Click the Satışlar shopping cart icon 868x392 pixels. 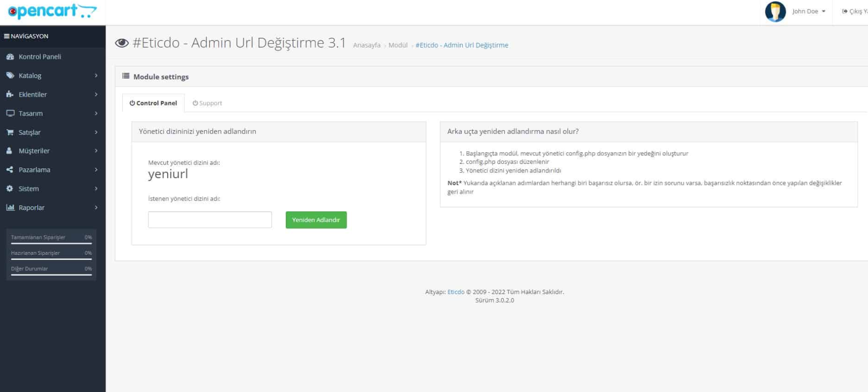point(10,132)
